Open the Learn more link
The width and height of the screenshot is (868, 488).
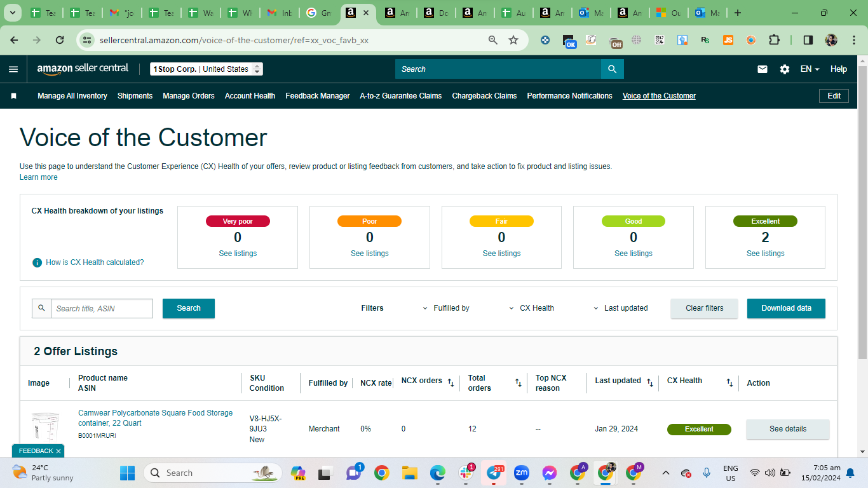click(x=39, y=177)
